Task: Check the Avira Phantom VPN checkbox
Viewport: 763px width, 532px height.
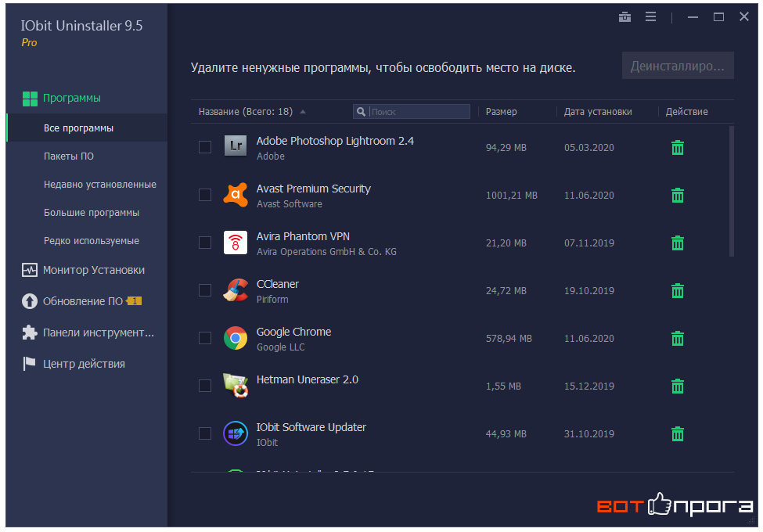Action: point(205,243)
